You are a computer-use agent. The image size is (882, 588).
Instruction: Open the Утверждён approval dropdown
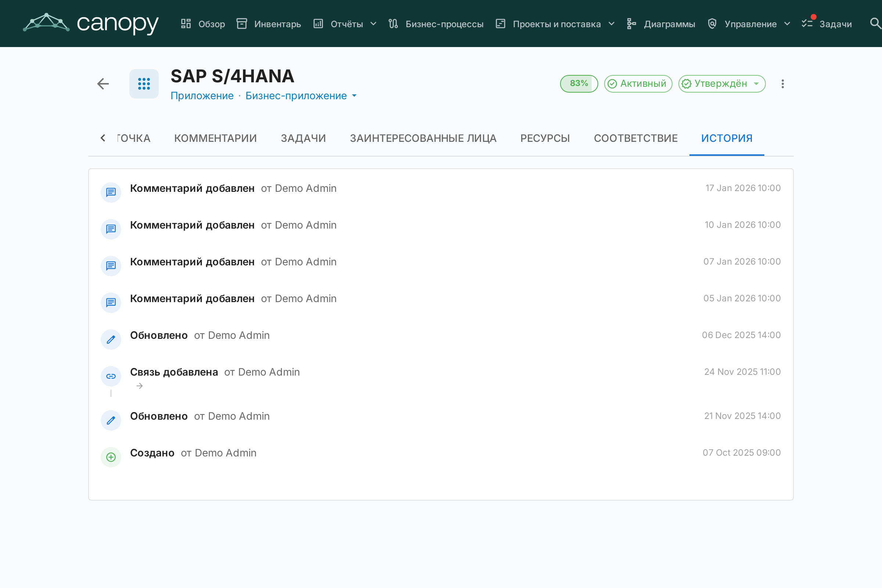point(722,84)
